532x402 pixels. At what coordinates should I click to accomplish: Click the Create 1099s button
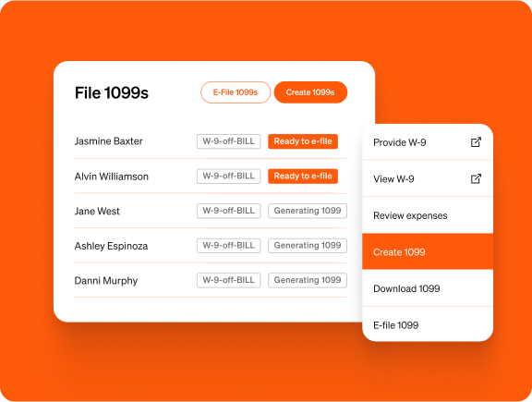click(x=310, y=92)
